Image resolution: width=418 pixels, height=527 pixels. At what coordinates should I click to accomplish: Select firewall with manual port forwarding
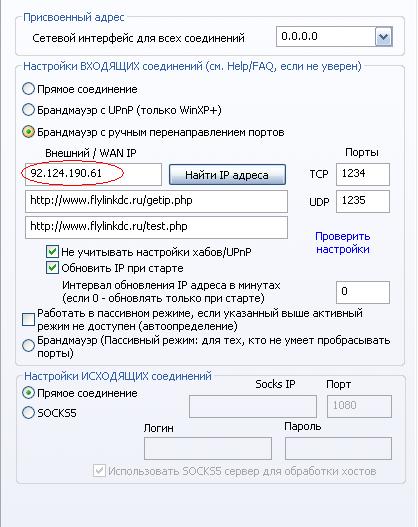[28, 132]
